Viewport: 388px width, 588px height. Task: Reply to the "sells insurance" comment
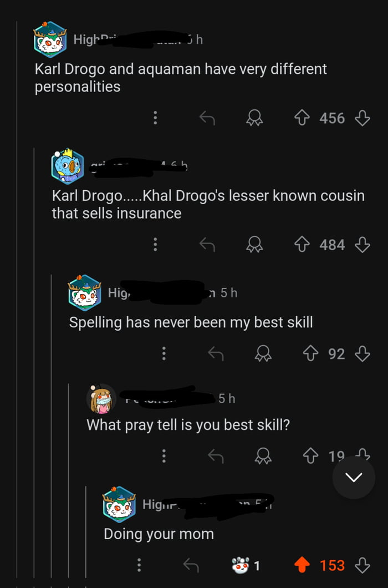coord(207,245)
